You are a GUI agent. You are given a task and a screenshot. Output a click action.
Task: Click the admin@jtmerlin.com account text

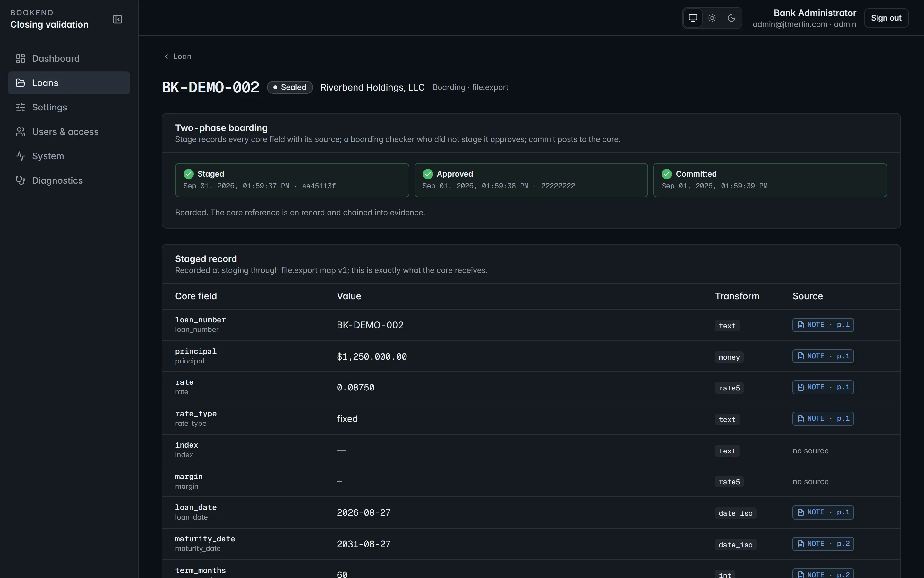coord(804,24)
